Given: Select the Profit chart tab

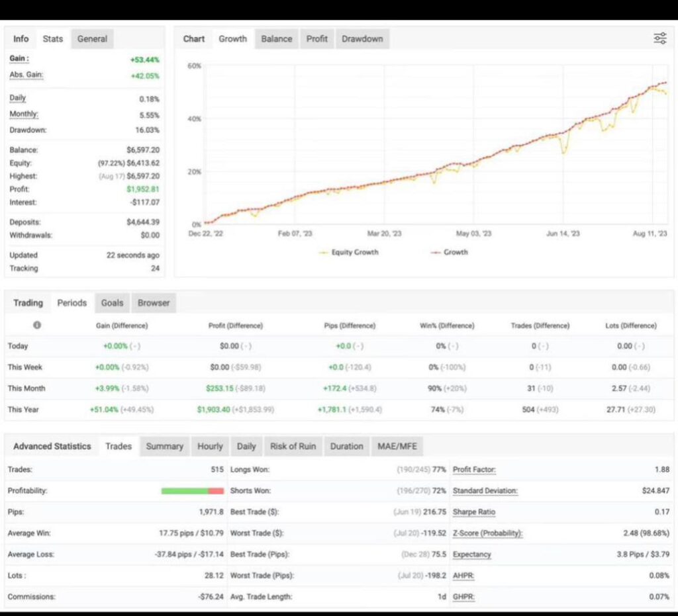Looking at the screenshot, I should pos(316,38).
